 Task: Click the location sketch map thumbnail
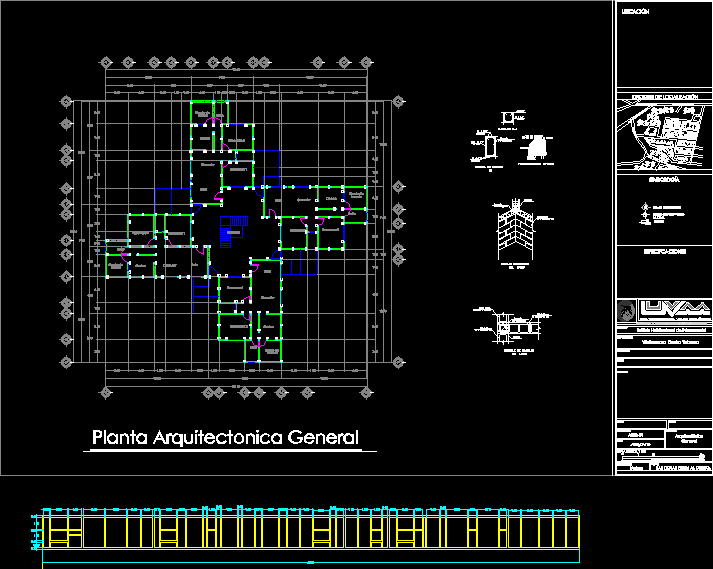coord(662,133)
